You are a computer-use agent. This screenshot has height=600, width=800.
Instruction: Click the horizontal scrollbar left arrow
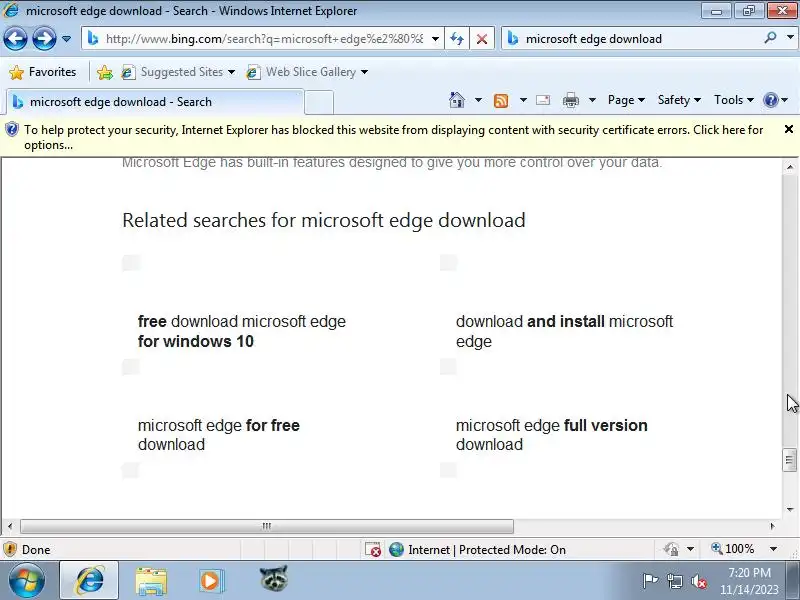pos(10,526)
